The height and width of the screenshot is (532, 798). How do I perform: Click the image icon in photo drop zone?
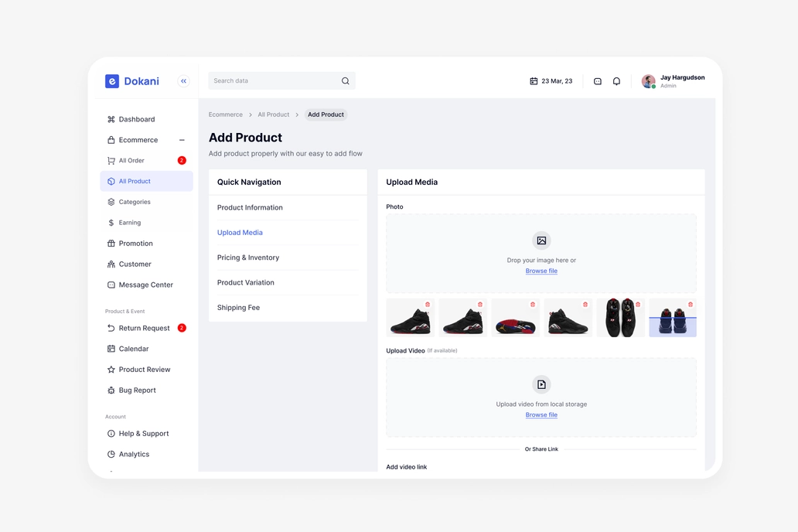coord(541,240)
